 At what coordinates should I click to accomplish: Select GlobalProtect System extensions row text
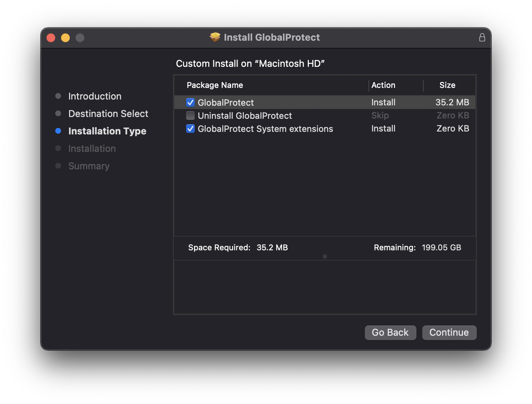click(x=265, y=129)
